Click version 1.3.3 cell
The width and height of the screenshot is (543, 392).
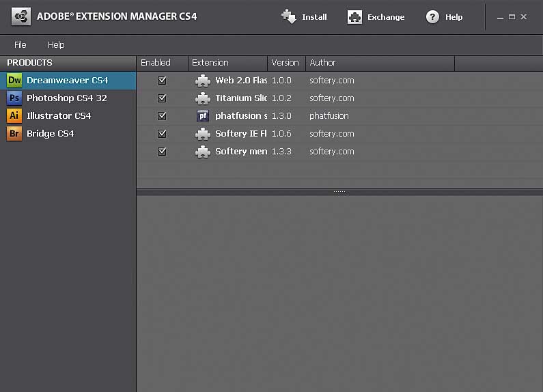click(281, 152)
